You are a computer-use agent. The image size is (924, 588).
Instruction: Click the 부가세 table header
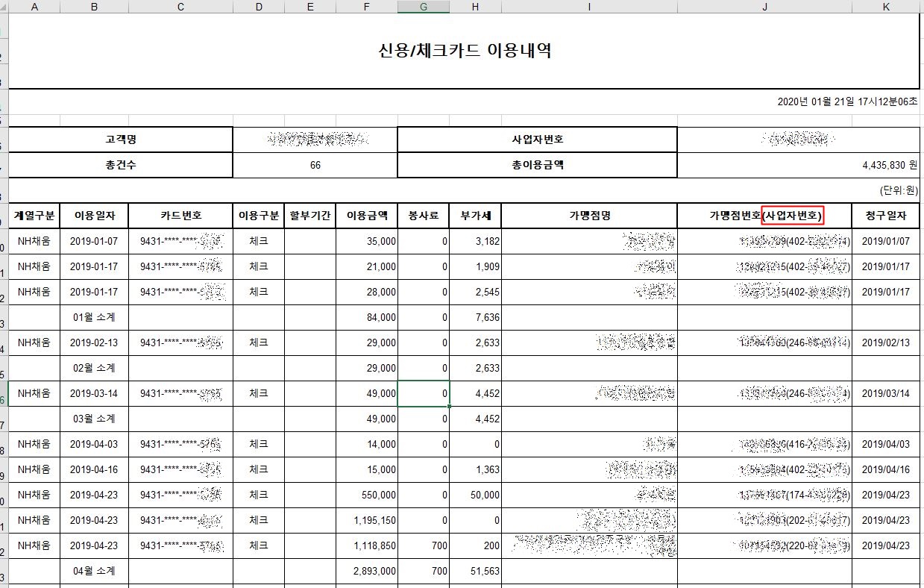[x=476, y=216]
